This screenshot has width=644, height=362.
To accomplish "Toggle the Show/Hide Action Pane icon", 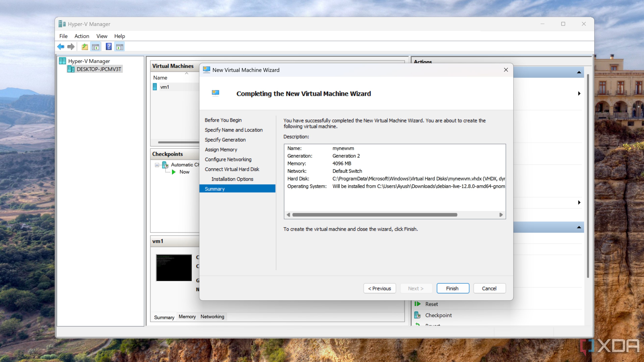I will click(120, 46).
